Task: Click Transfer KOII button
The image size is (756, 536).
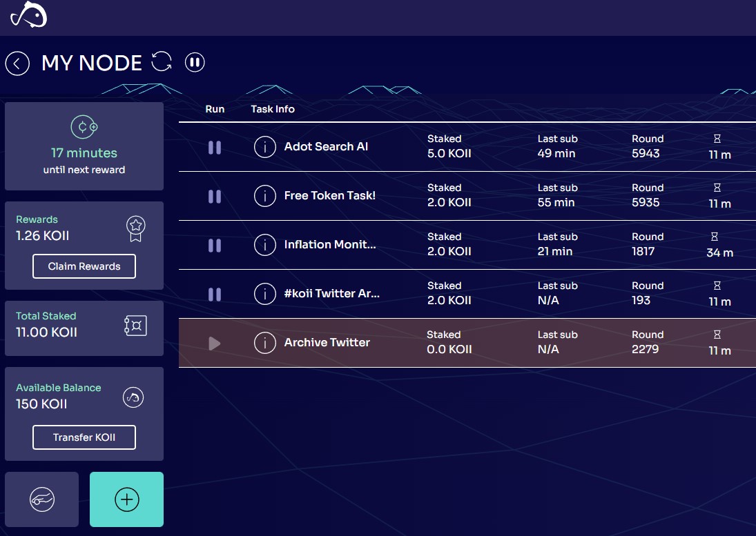Action: [84, 437]
